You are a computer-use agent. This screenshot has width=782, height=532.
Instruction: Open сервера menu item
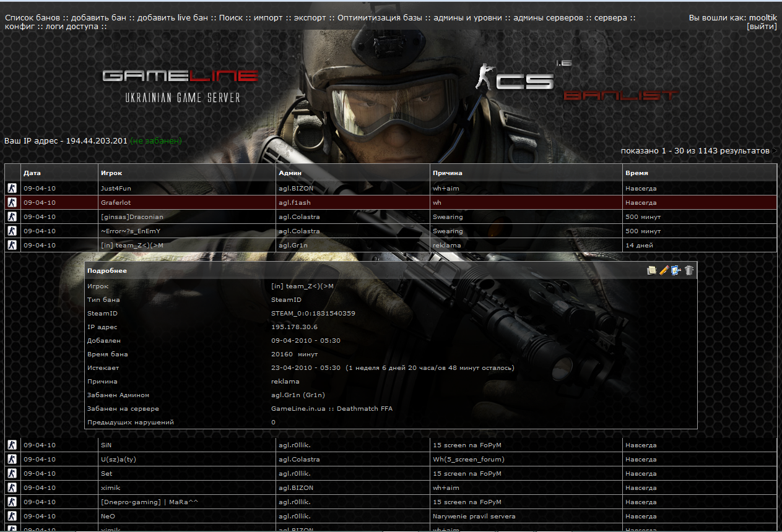610,18
